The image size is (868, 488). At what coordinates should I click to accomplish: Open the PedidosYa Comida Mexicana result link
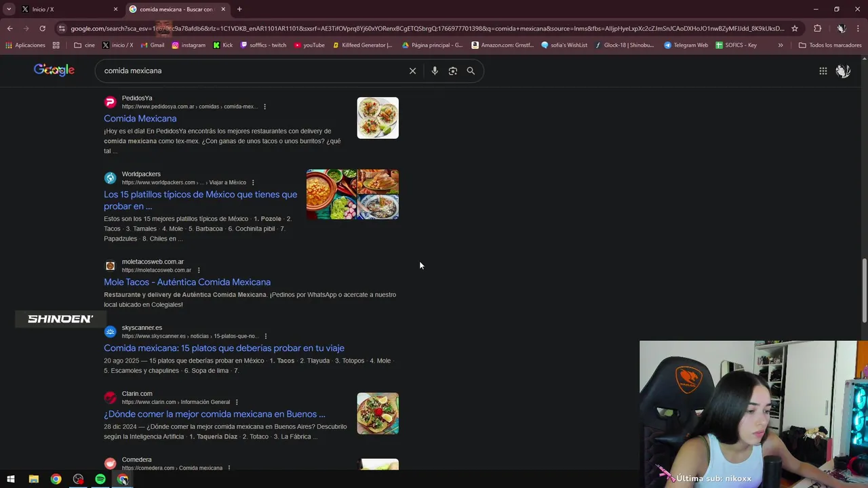tap(140, 119)
